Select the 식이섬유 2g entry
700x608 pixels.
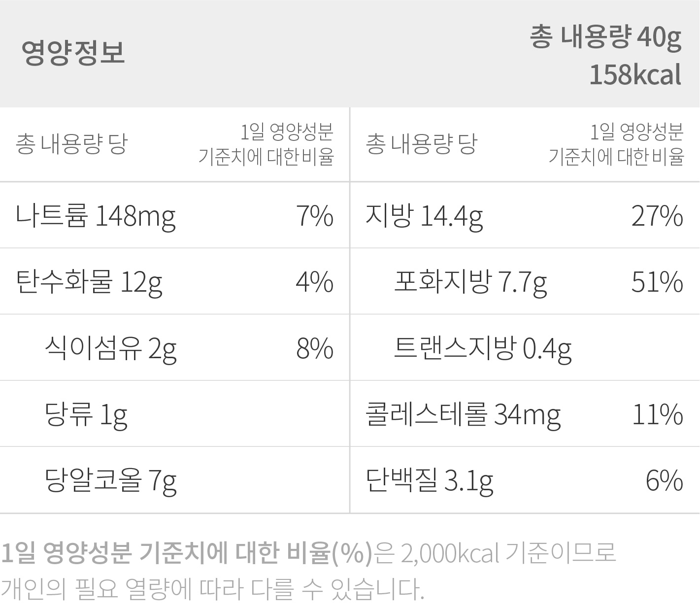point(110,348)
